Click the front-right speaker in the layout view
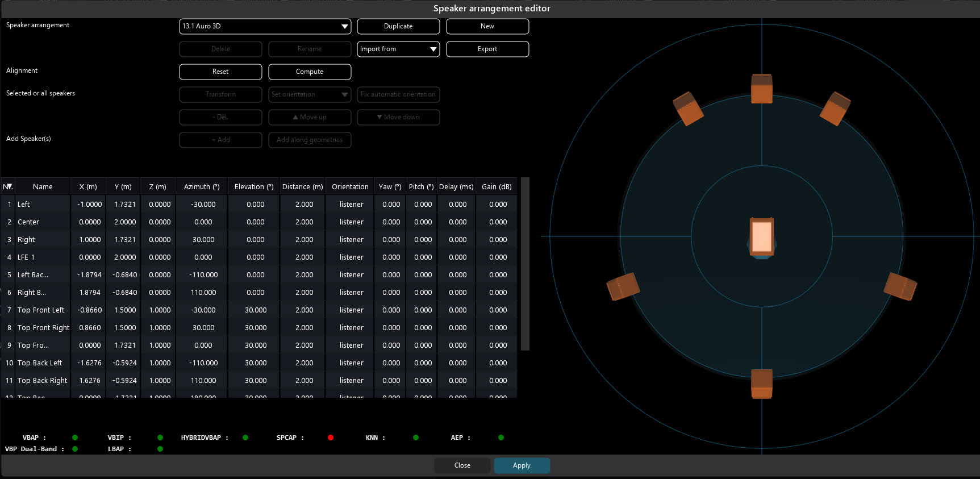This screenshot has height=479, width=980. (x=835, y=109)
